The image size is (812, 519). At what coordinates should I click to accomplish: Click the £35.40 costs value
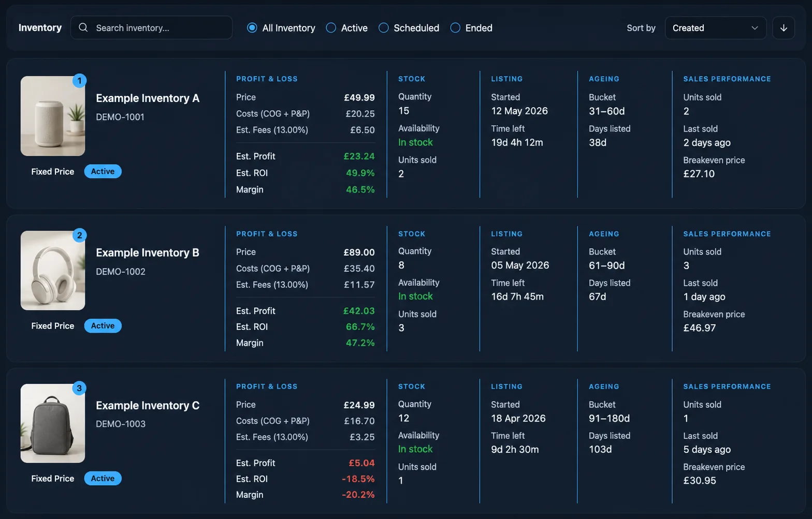coord(360,269)
